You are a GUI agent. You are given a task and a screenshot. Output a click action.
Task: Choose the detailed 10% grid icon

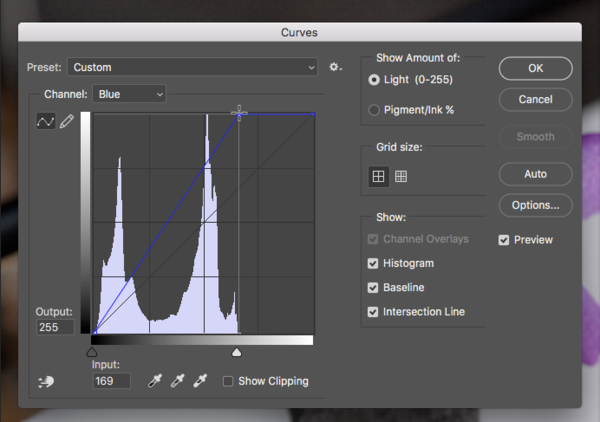click(x=401, y=176)
